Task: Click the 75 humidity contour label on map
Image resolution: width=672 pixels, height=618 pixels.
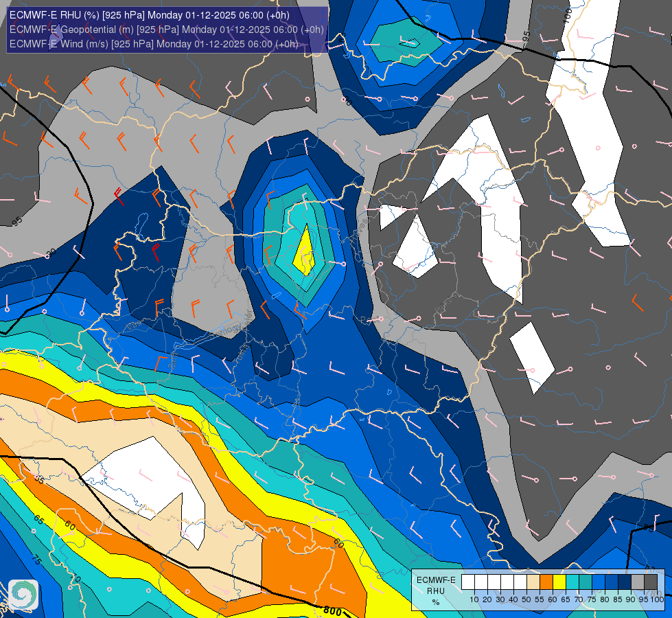Action: pos(36,560)
